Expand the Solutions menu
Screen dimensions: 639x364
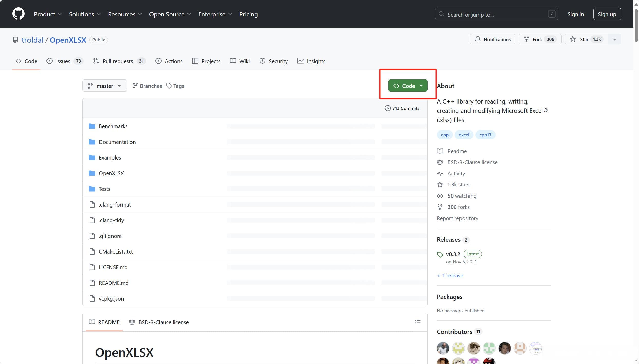click(85, 14)
